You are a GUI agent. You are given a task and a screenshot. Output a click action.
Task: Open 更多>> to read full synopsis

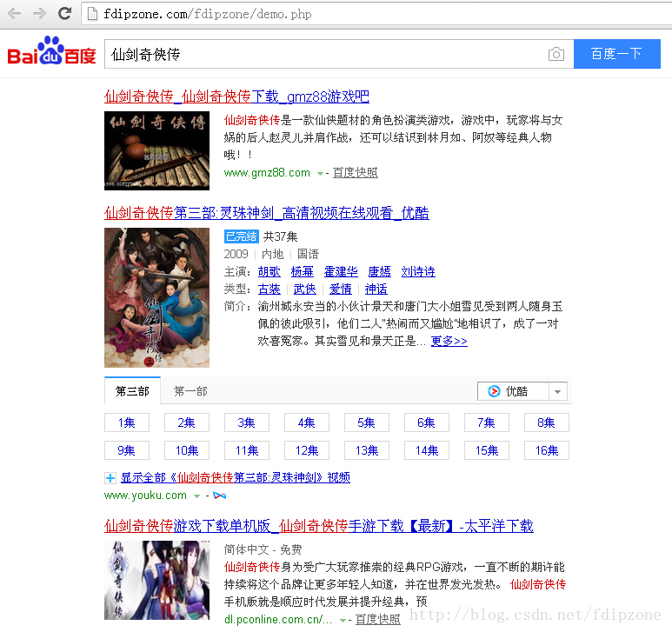[x=449, y=341]
